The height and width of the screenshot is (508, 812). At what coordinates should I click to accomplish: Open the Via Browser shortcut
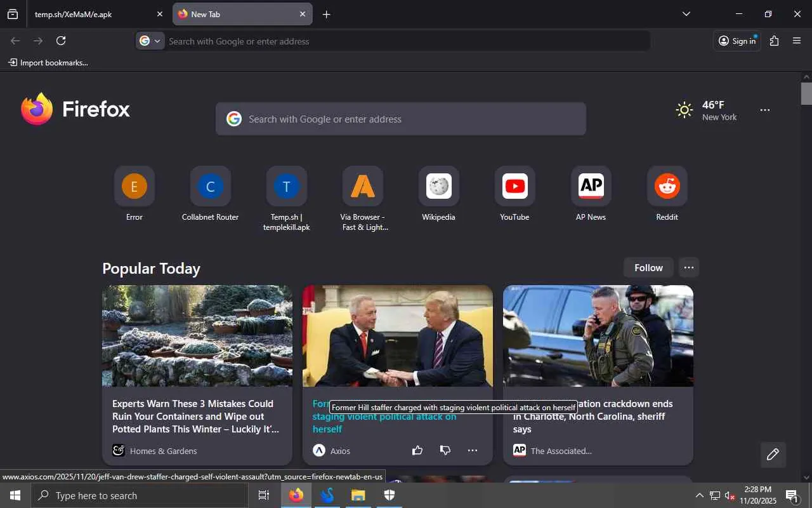tap(363, 199)
